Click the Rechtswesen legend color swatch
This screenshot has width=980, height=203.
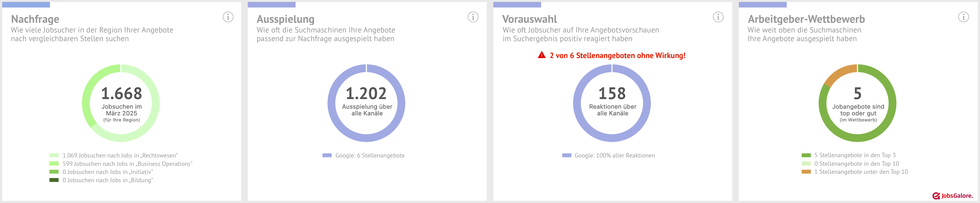coord(54,155)
